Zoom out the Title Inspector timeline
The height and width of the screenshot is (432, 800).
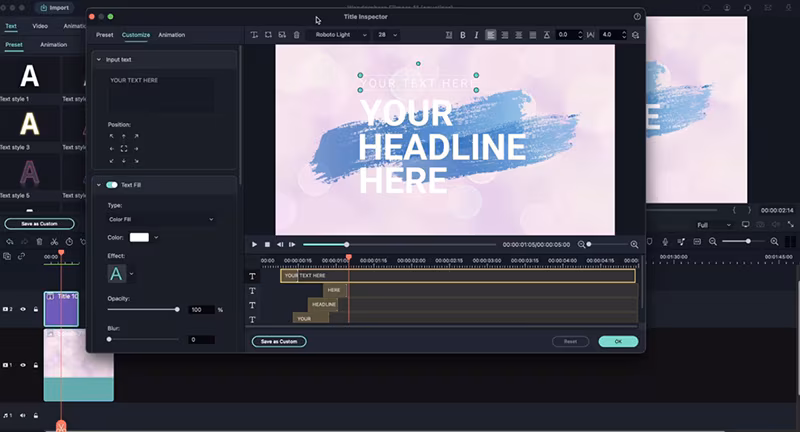[x=581, y=245]
